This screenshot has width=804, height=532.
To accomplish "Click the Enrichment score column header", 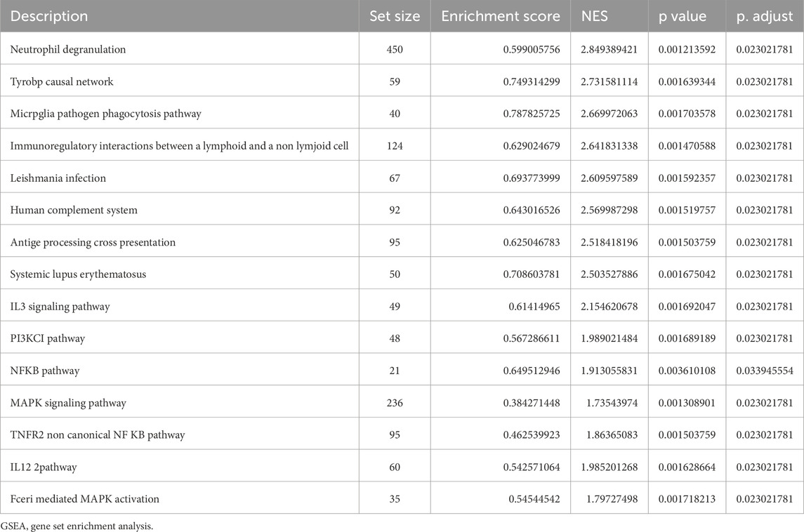I will (501, 16).
